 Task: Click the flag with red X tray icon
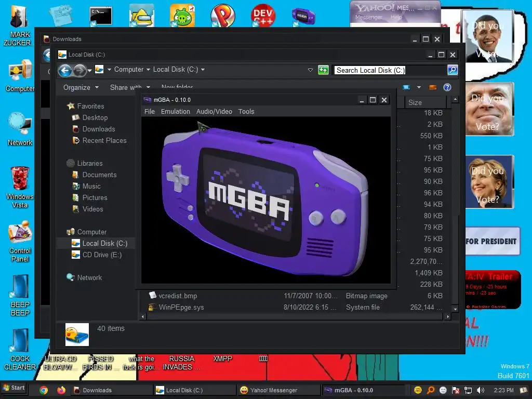coord(456,390)
